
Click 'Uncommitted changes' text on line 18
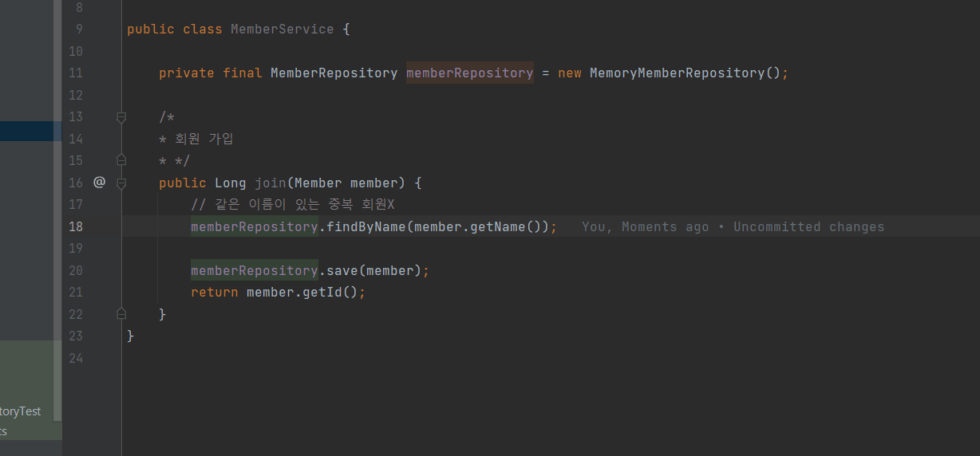point(808,227)
